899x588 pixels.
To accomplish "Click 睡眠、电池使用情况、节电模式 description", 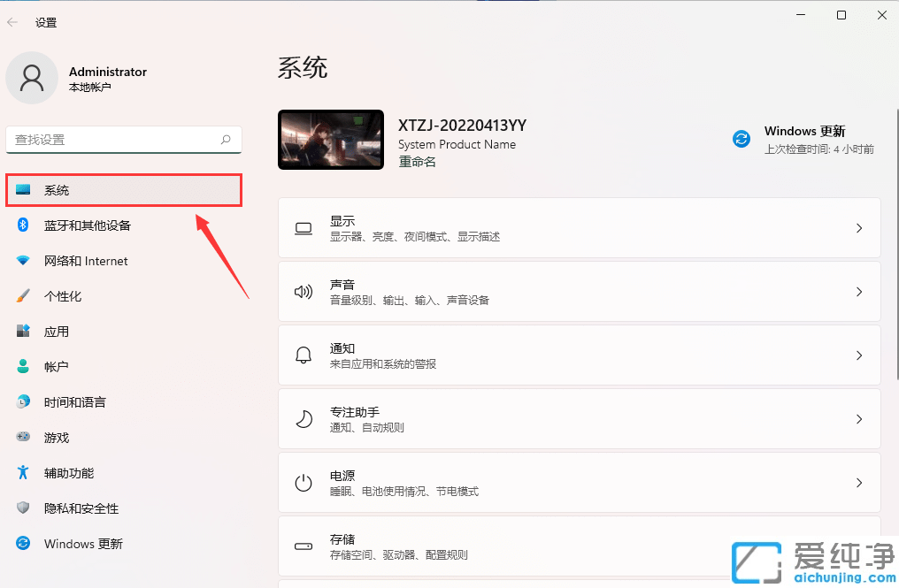I will pos(404,491).
